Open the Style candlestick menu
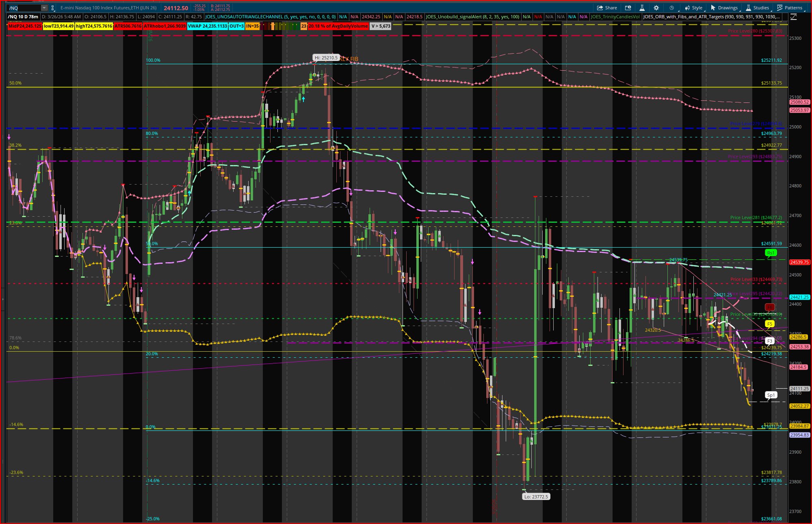 point(694,8)
